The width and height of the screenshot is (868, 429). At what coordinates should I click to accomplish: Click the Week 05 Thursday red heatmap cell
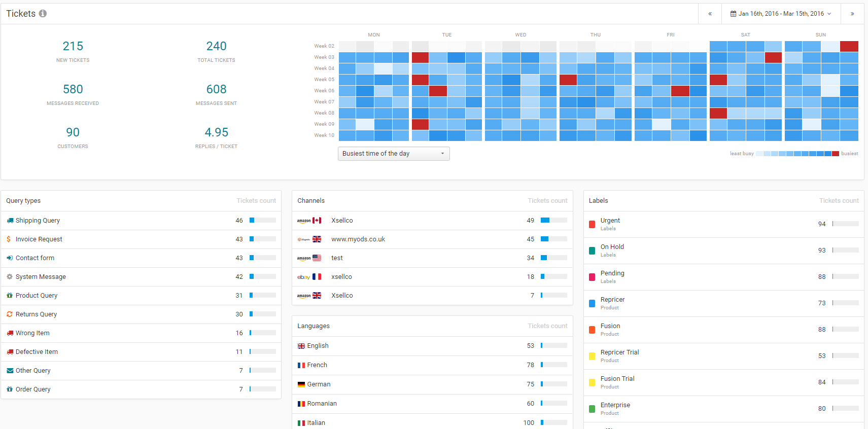pyautogui.click(x=568, y=80)
